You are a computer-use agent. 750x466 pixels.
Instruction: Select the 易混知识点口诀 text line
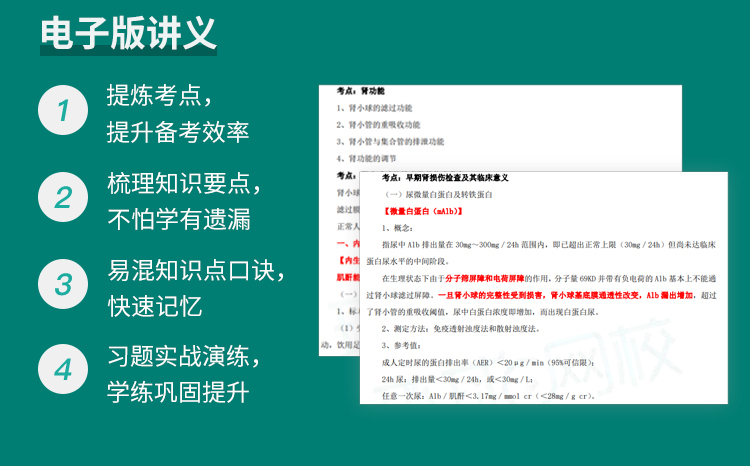coord(197,270)
